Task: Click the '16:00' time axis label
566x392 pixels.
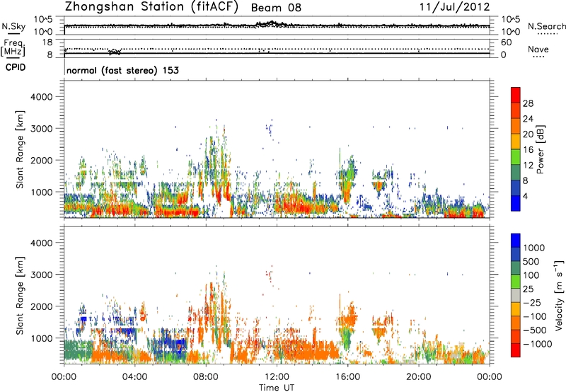Action: click(x=347, y=377)
